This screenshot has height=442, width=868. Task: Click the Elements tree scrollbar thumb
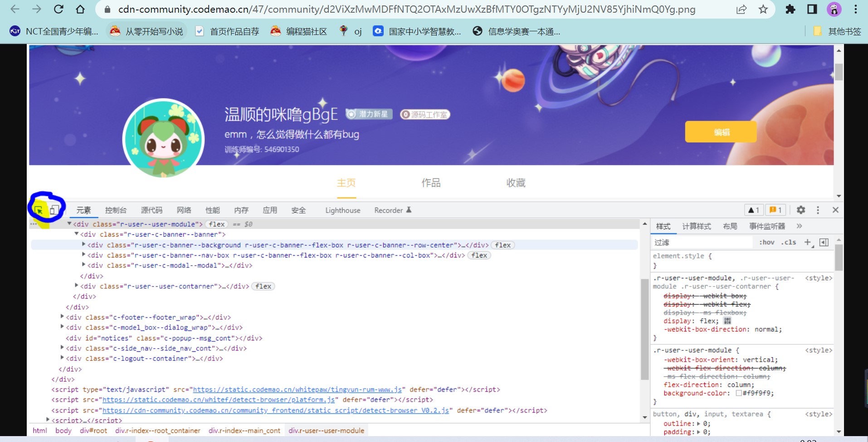(645, 329)
